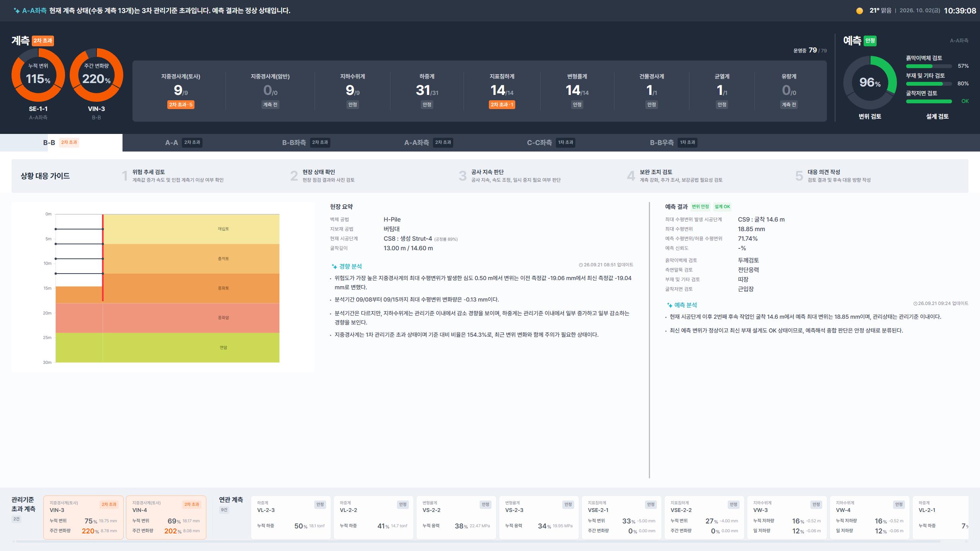
Task: Select guide step 2 현장 상태 확인
Action: [323, 176]
